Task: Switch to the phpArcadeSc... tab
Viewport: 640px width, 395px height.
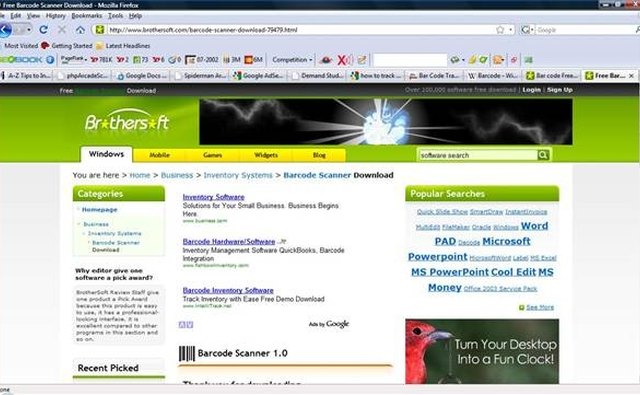Action: [83, 75]
